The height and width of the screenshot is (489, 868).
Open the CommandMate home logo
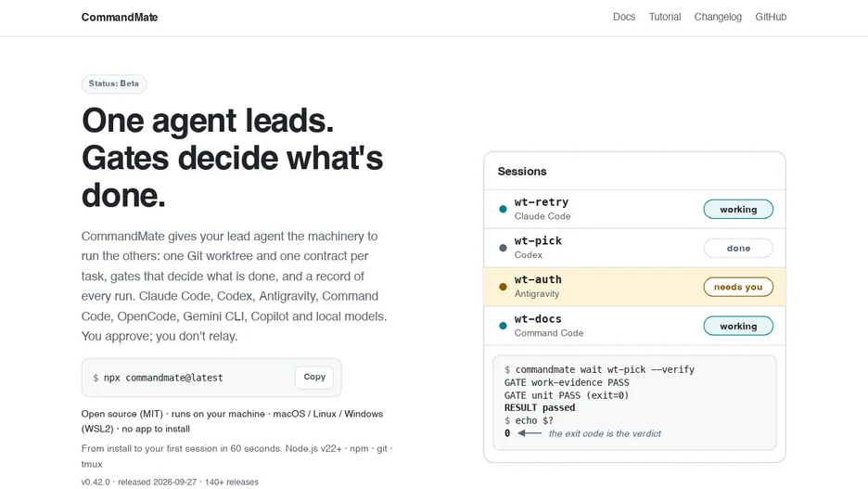pyautogui.click(x=120, y=18)
